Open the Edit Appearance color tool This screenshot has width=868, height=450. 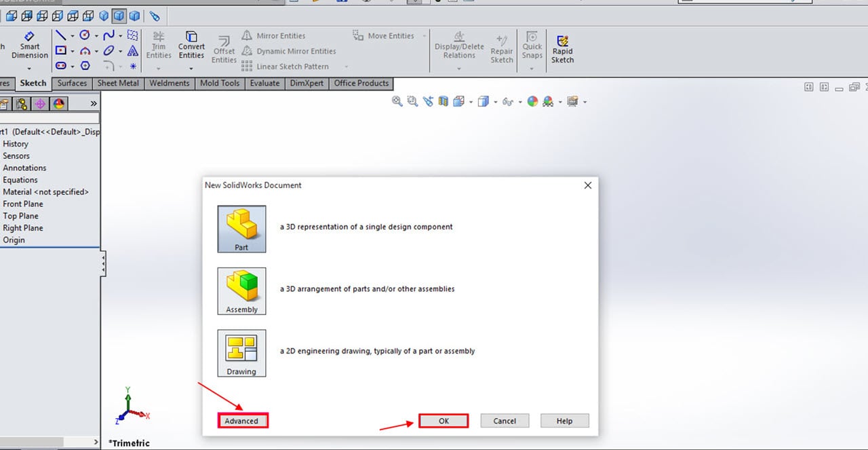(x=532, y=101)
